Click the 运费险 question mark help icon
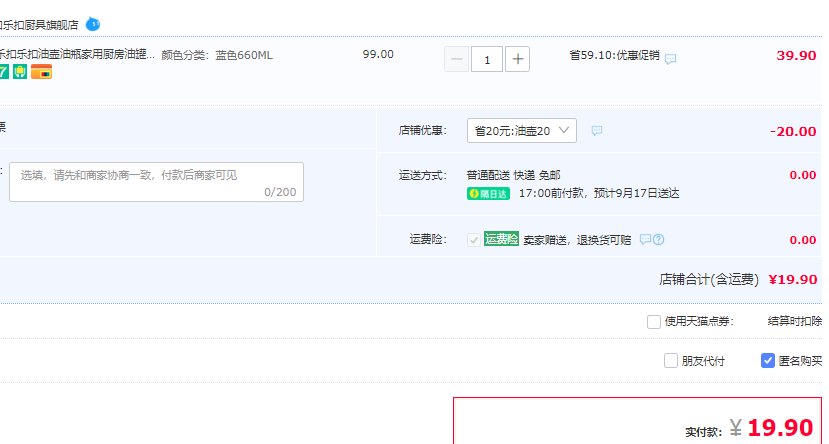This screenshot has height=444, width=829. 658,239
